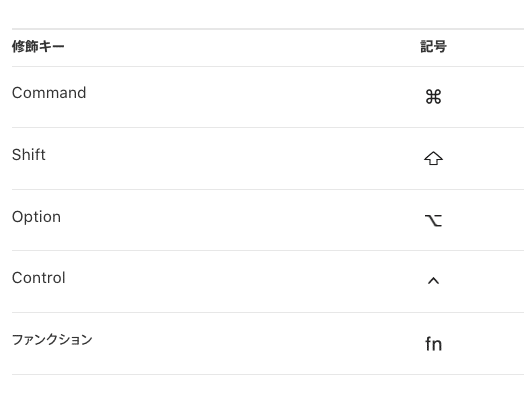The height and width of the screenshot is (393, 524).
Task: Select the ファンクション text label
Action: (x=52, y=340)
